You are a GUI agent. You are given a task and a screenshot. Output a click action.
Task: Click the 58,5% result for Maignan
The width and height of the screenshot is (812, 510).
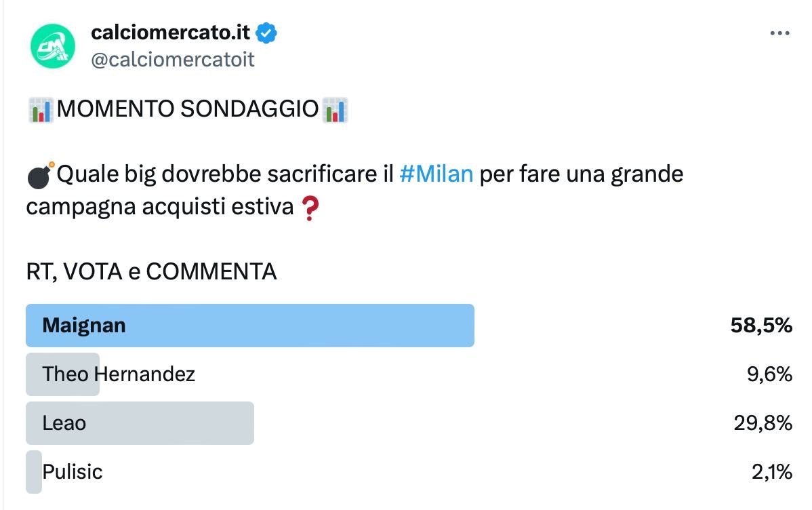[x=761, y=326]
